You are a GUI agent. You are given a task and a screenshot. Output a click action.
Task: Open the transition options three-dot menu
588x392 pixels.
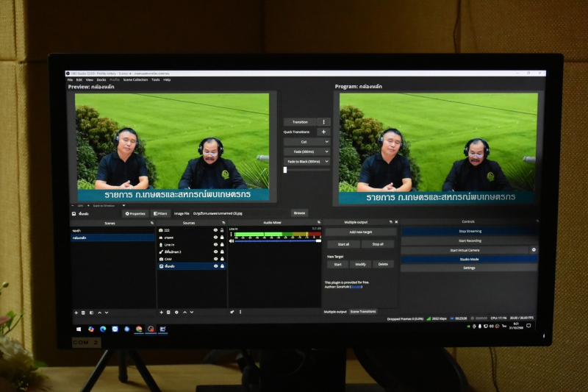tap(323, 122)
